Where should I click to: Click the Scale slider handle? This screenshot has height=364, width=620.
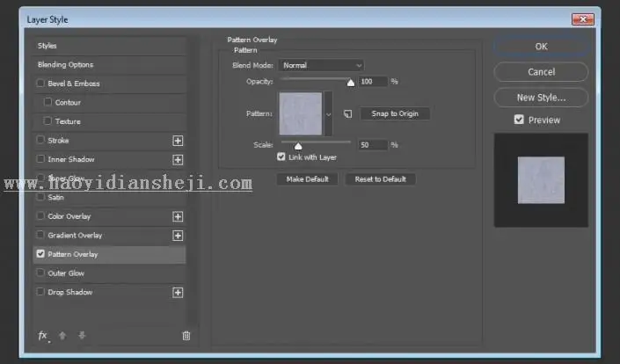point(298,146)
